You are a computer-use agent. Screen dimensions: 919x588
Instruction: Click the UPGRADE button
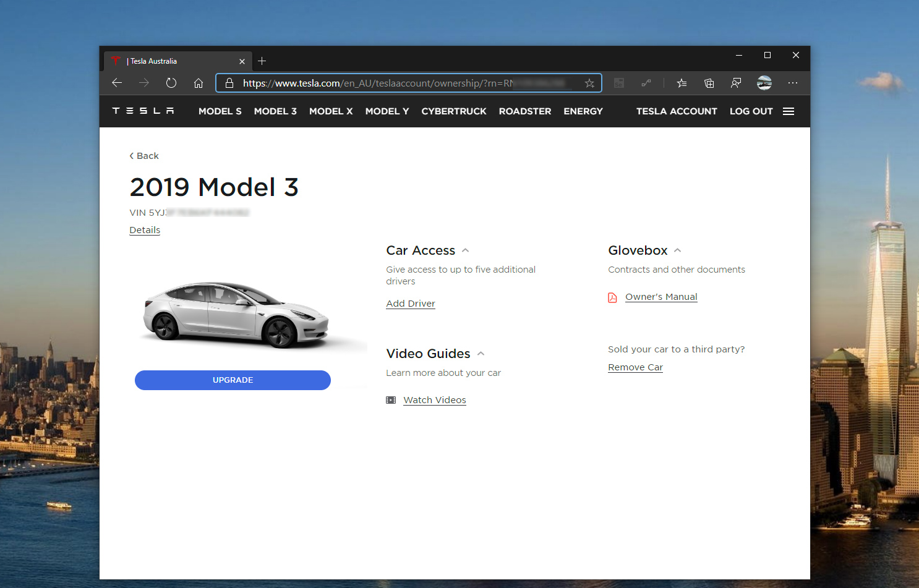pyautogui.click(x=233, y=380)
